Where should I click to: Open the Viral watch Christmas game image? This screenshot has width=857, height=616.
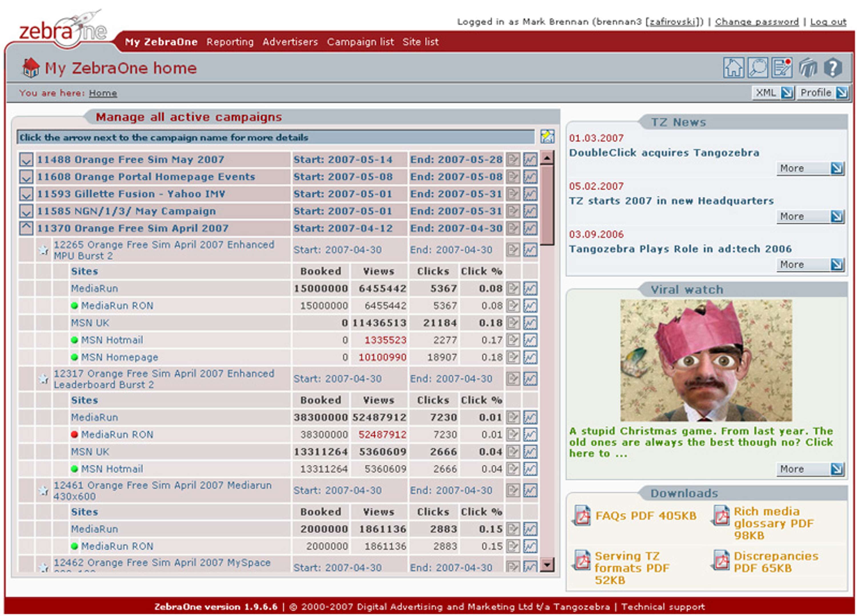pyautogui.click(x=706, y=360)
